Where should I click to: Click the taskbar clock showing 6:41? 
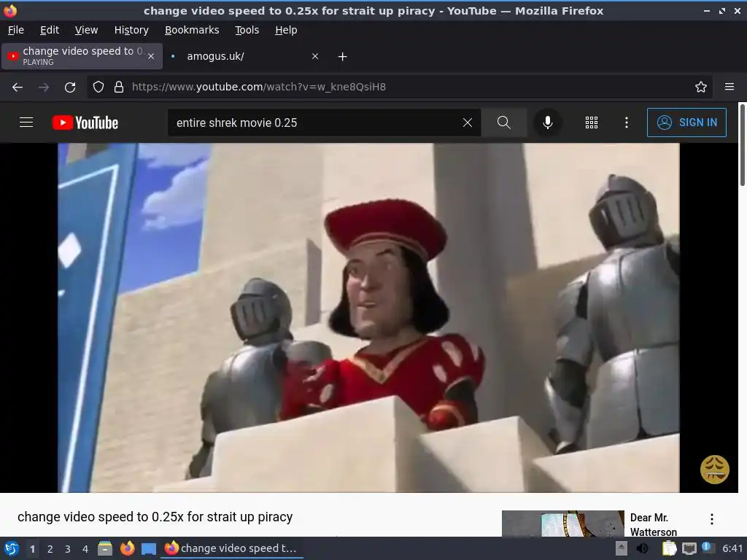[x=732, y=548]
